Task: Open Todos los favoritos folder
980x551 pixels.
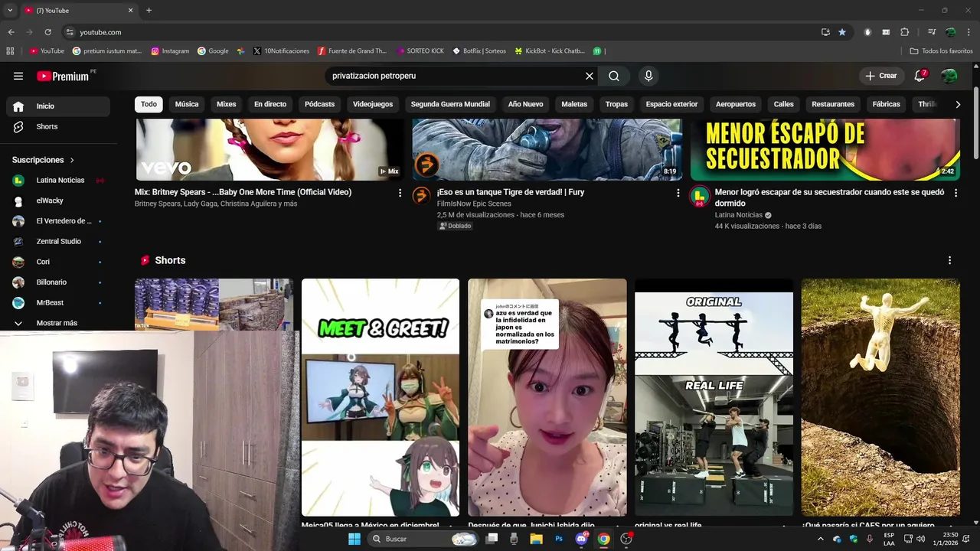Action: [941, 51]
